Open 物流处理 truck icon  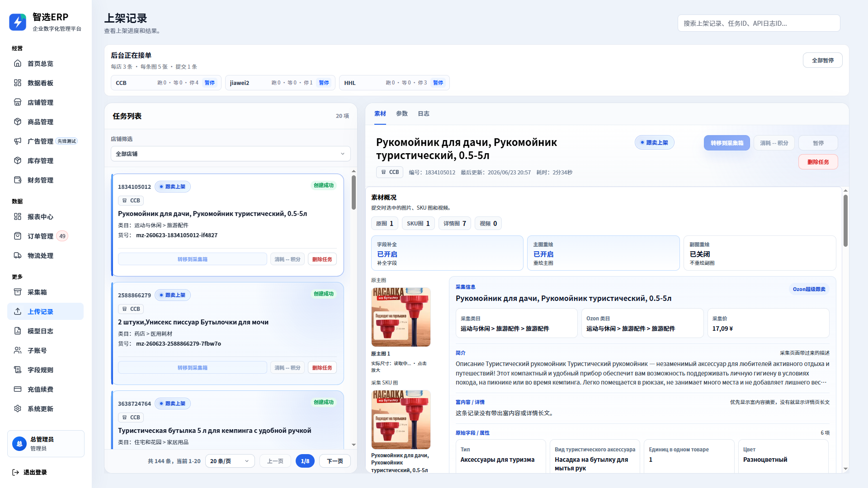[18, 255]
